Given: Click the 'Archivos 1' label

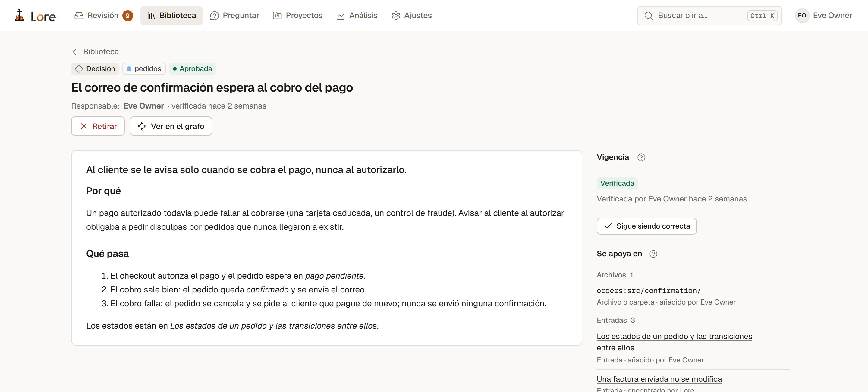Looking at the screenshot, I should click(615, 275).
